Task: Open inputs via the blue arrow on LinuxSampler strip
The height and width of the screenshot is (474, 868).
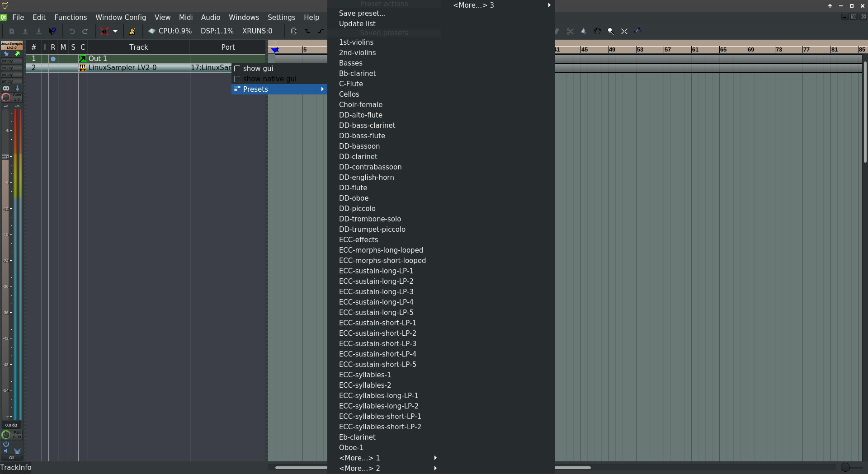Action: pos(6,54)
